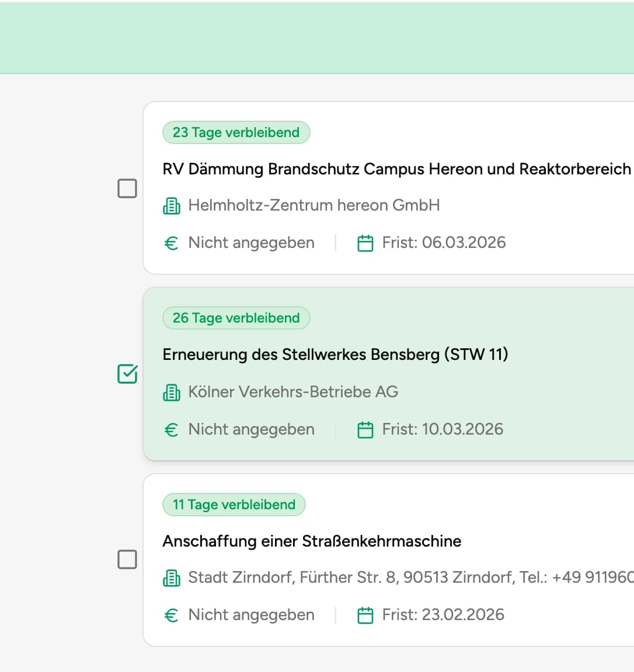Click the Frist: 10.03.2026 deadline text
The width and height of the screenshot is (634, 672).
click(x=443, y=429)
